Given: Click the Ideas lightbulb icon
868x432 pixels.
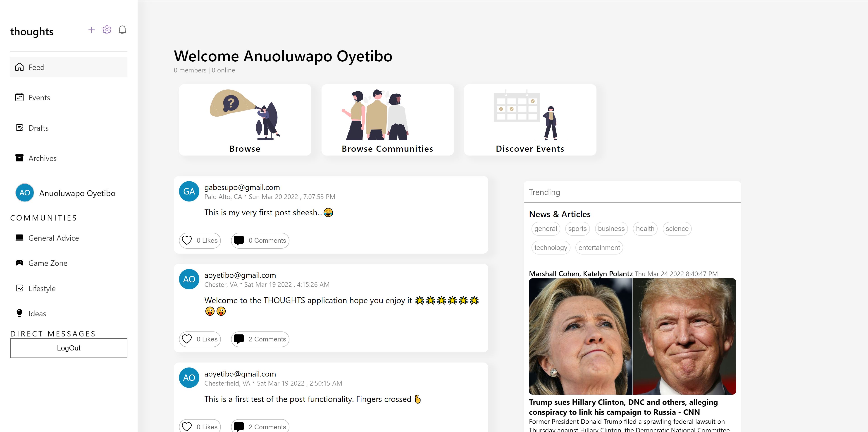Looking at the screenshot, I should pos(19,313).
